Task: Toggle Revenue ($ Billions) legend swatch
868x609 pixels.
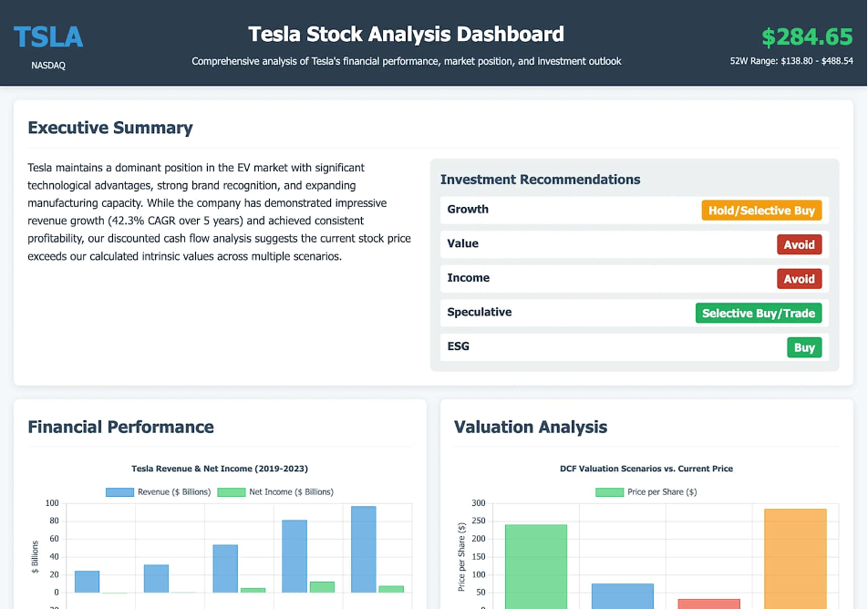Action: tap(119, 492)
